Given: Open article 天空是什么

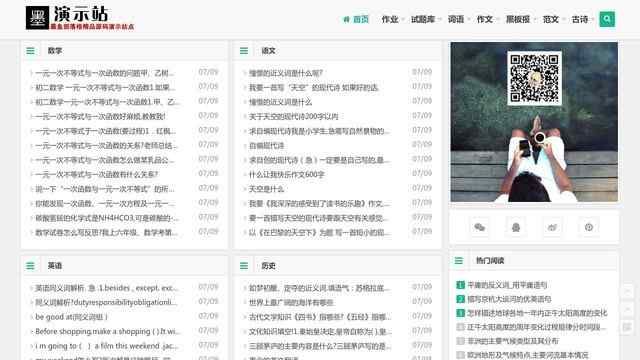Looking at the screenshot, I should point(266,189).
